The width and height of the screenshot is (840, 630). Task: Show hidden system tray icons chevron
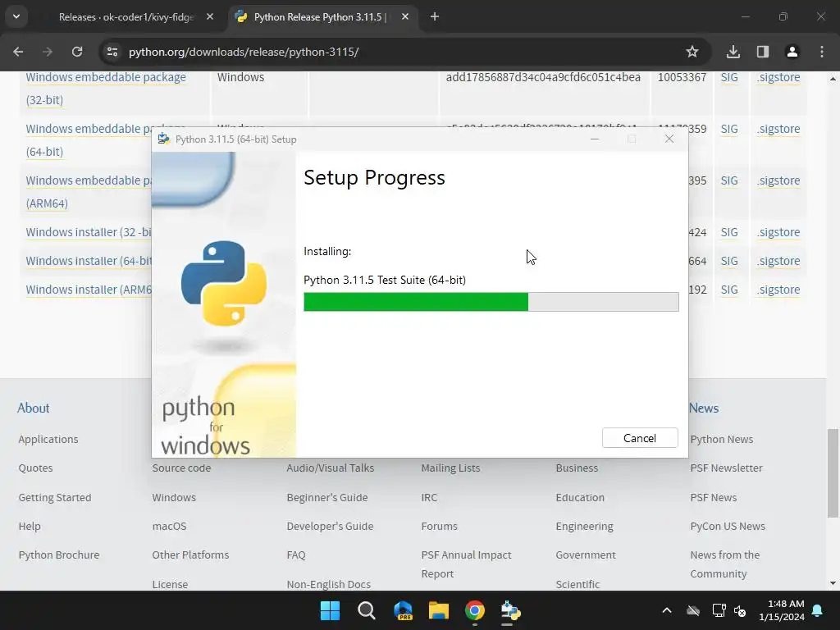666,610
